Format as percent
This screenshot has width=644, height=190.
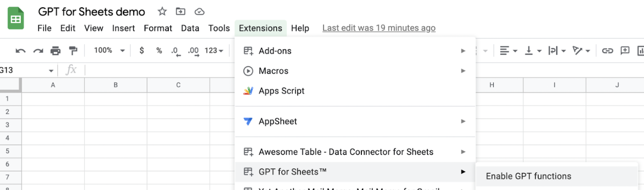coord(159,50)
